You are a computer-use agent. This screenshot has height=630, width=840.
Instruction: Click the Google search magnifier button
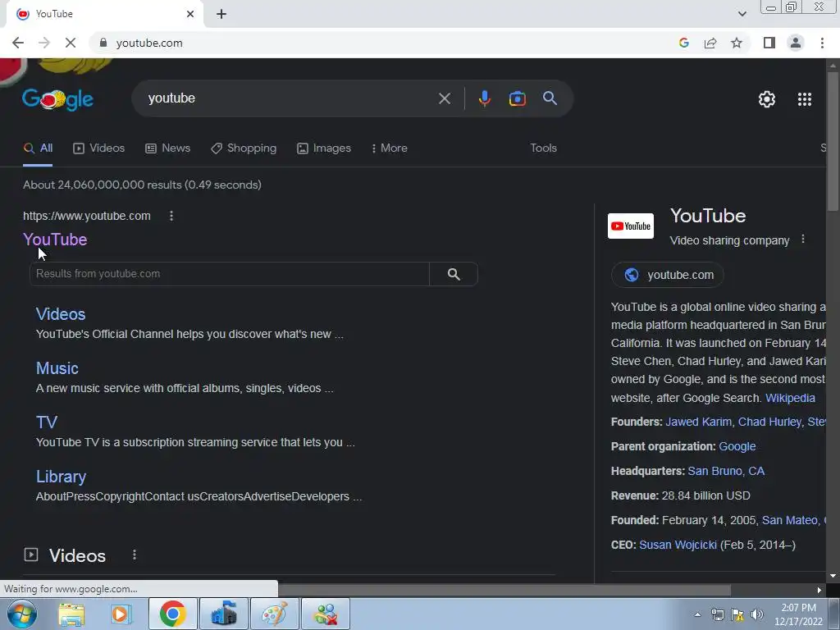click(x=550, y=98)
